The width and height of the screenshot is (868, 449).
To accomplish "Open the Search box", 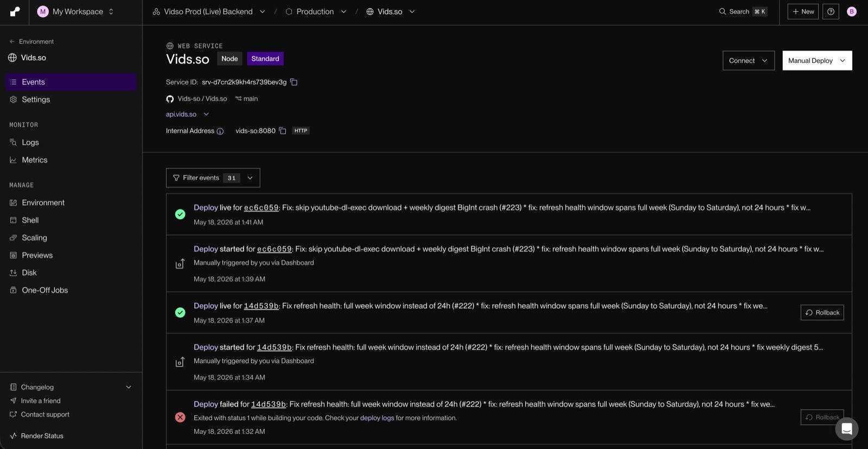I will tap(743, 11).
